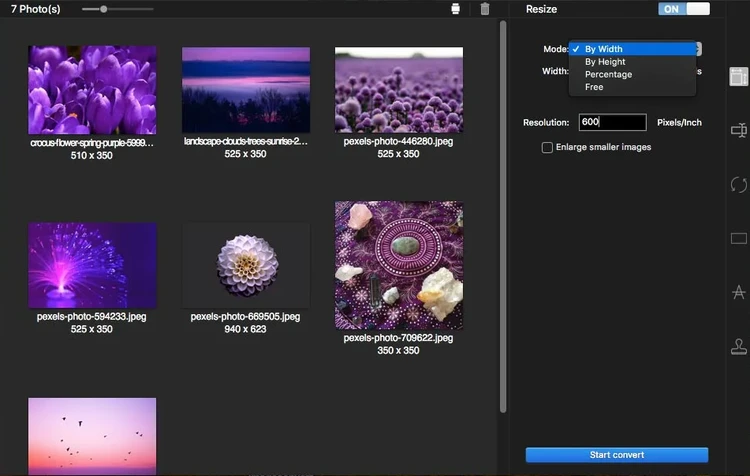This screenshot has height=476, width=750.
Task: Choose By Width in the Mode dropdown
Action: 603,49
